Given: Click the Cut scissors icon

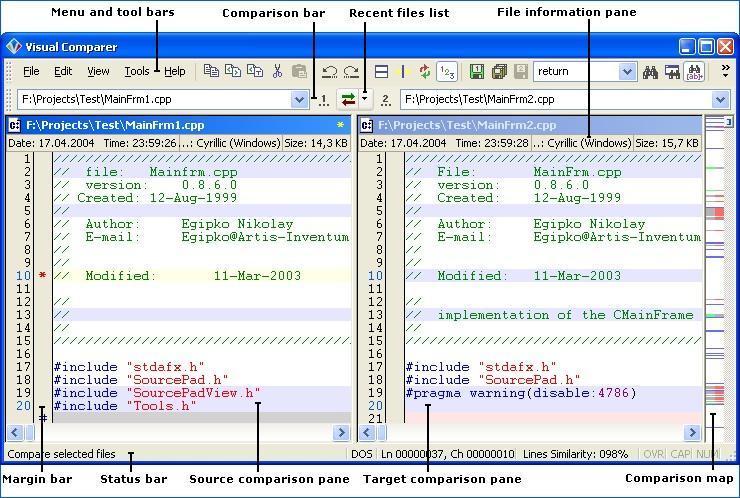Looking at the screenshot, I should click(277, 71).
